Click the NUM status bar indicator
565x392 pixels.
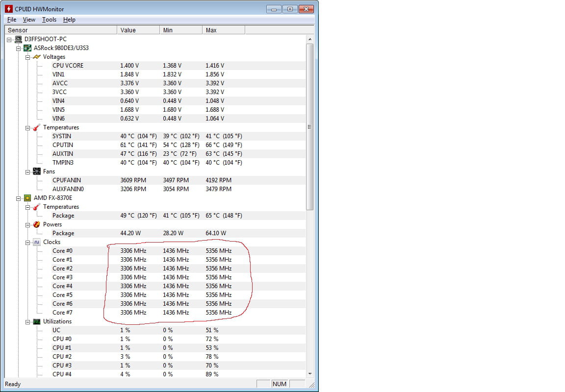pyautogui.click(x=279, y=384)
